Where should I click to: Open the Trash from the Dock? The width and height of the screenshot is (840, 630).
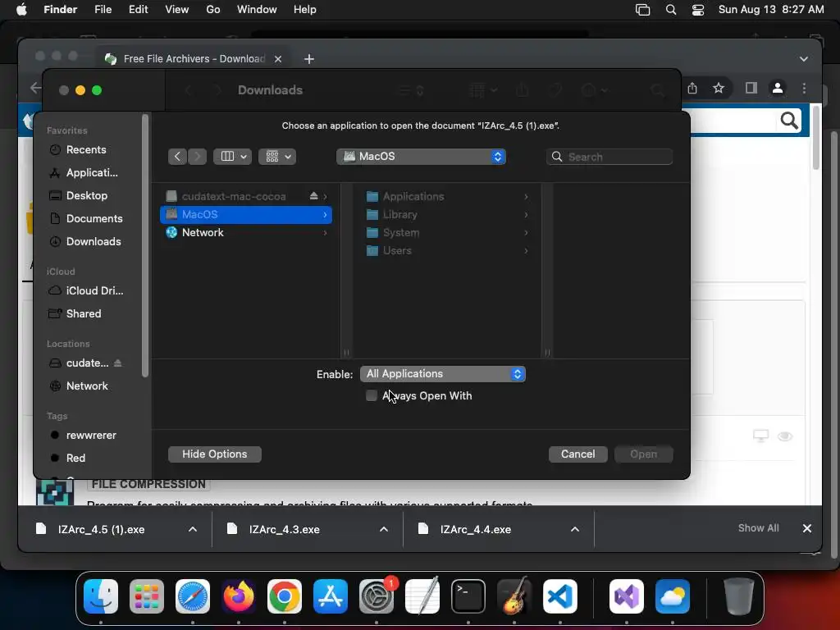[x=739, y=596]
